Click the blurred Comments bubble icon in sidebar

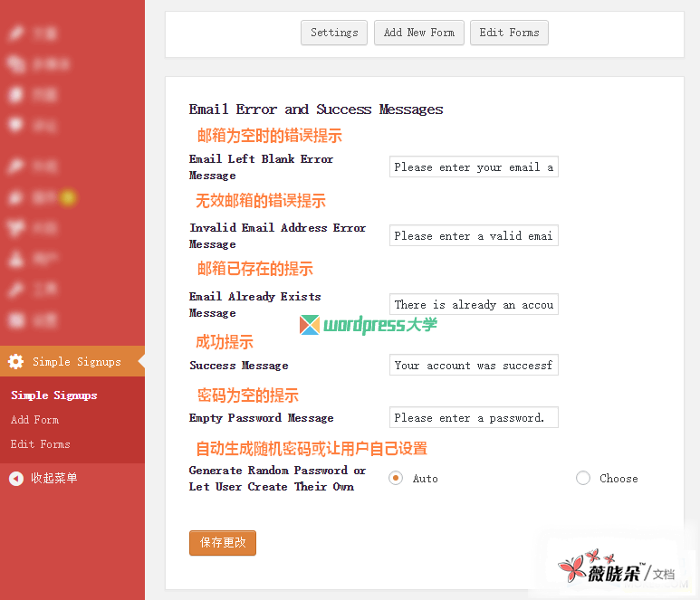16,126
